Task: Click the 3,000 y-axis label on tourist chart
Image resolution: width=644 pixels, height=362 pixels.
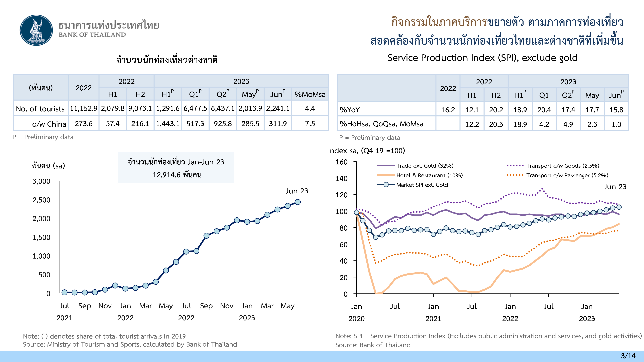Action: coord(41,181)
